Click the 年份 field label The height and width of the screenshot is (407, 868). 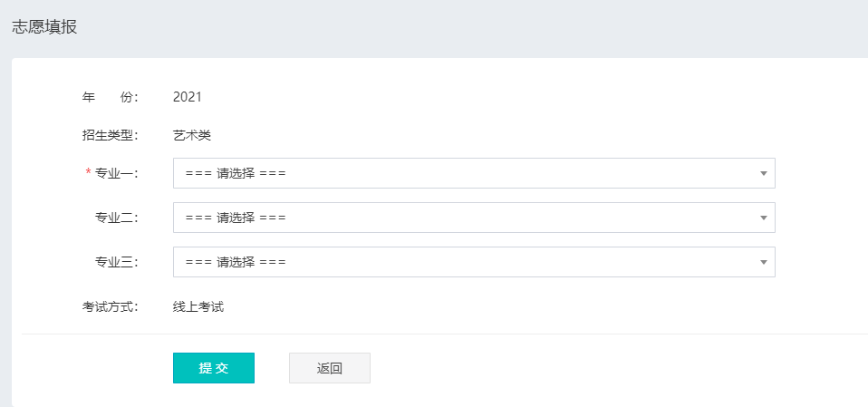pos(110,97)
